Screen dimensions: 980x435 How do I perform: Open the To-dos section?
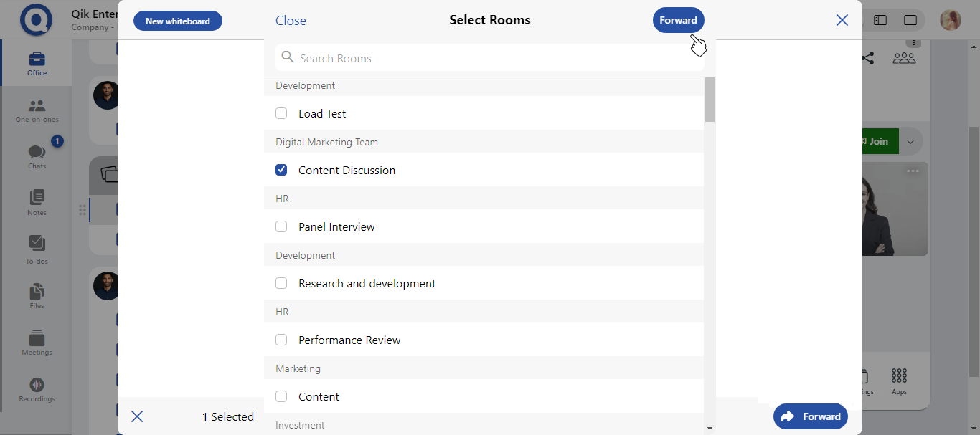37,250
